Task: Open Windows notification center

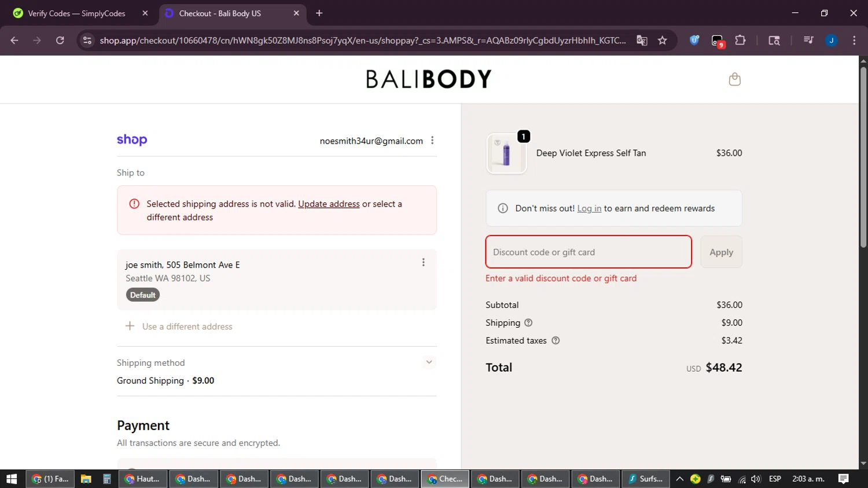Action: 843,479
